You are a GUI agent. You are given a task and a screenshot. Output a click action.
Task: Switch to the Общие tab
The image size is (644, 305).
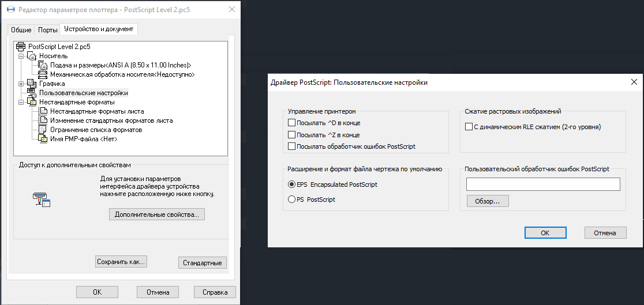(21, 29)
